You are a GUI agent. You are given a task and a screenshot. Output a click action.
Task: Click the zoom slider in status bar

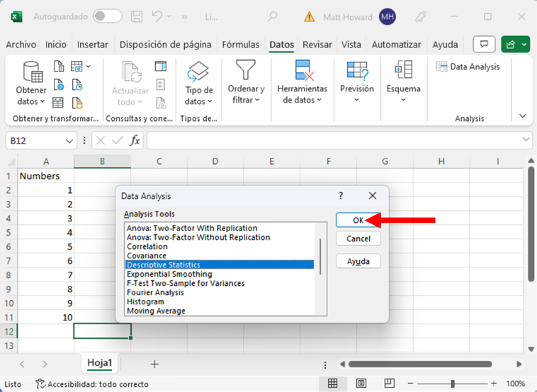coord(453,384)
